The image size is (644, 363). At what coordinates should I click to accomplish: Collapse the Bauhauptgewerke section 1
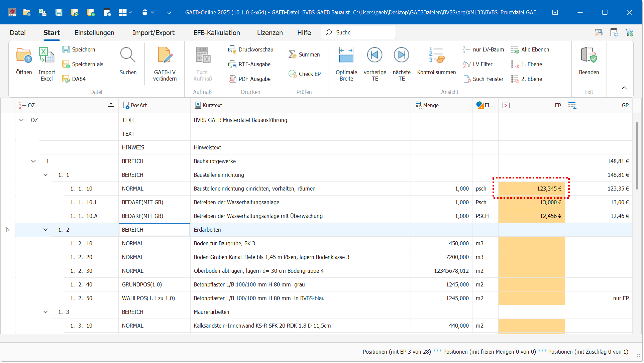click(x=33, y=161)
